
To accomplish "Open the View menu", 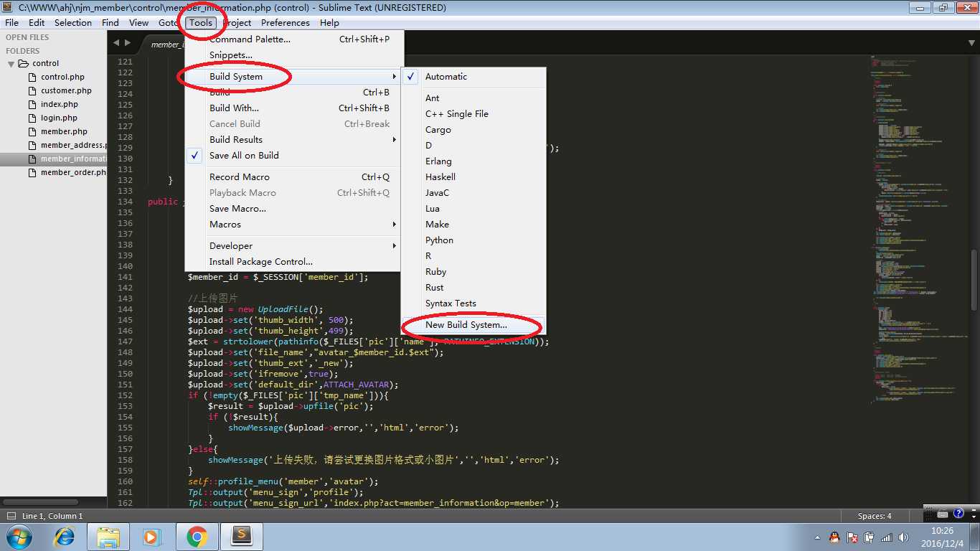I will pyautogui.click(x=138, y=22).
